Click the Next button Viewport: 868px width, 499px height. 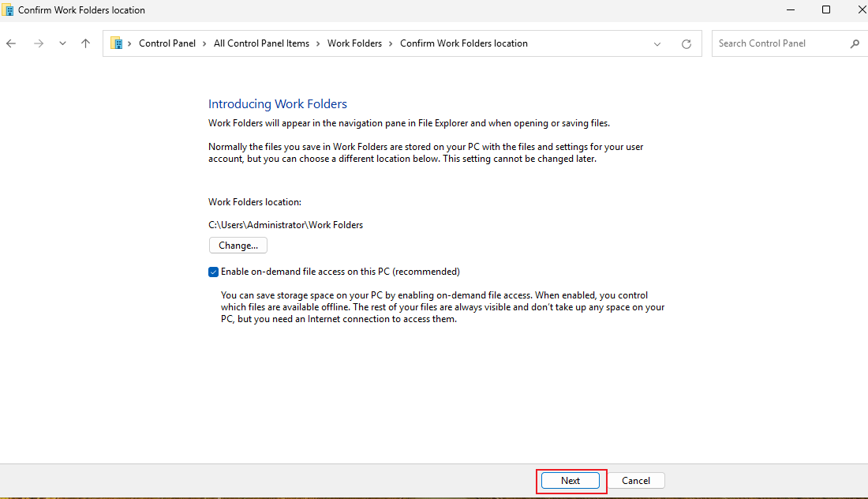click(x=571, y=481)
